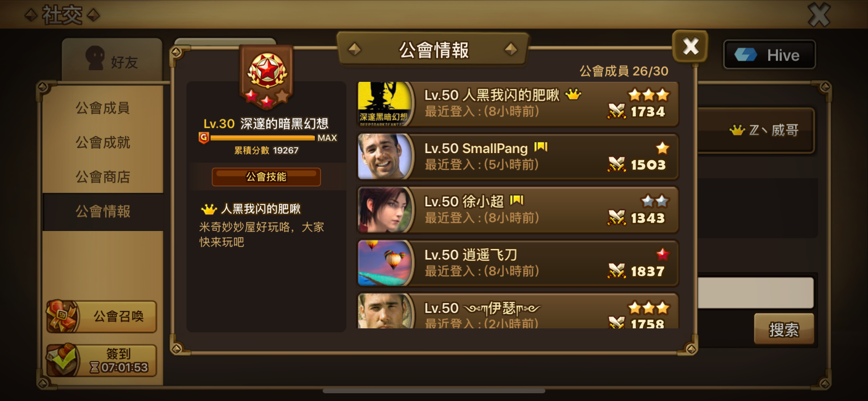
Task: Click the Hive logo button
Action: coord(769,55)
